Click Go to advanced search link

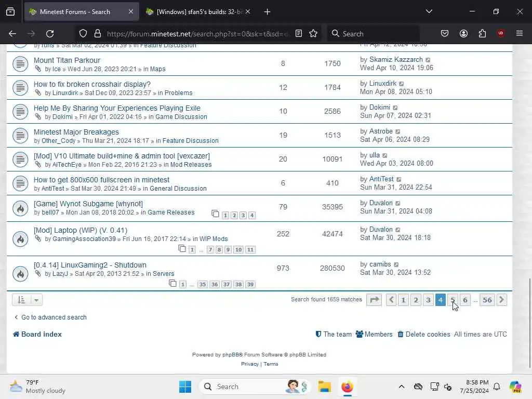click(x=50, y=317)
